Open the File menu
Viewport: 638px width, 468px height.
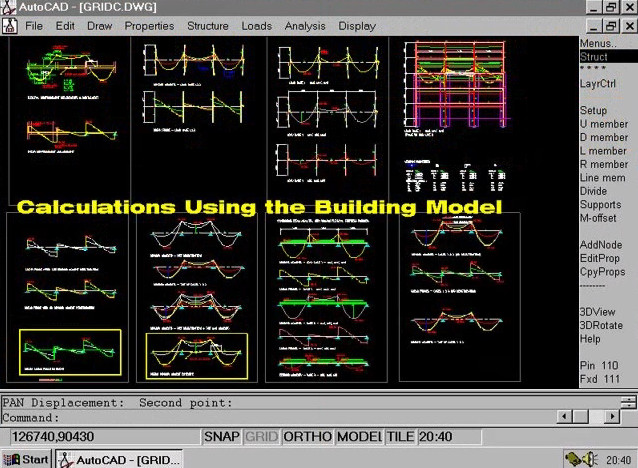click(x=34, y=26)
